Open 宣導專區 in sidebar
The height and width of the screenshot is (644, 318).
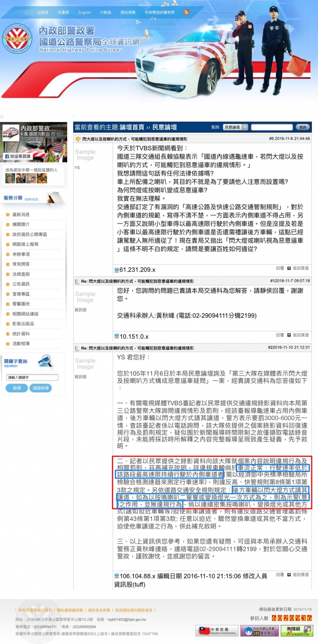click(21, 294)
